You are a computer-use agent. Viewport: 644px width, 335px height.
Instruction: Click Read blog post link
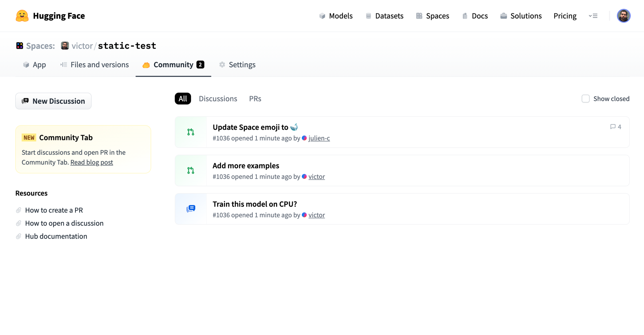click(x=92, y=162)
